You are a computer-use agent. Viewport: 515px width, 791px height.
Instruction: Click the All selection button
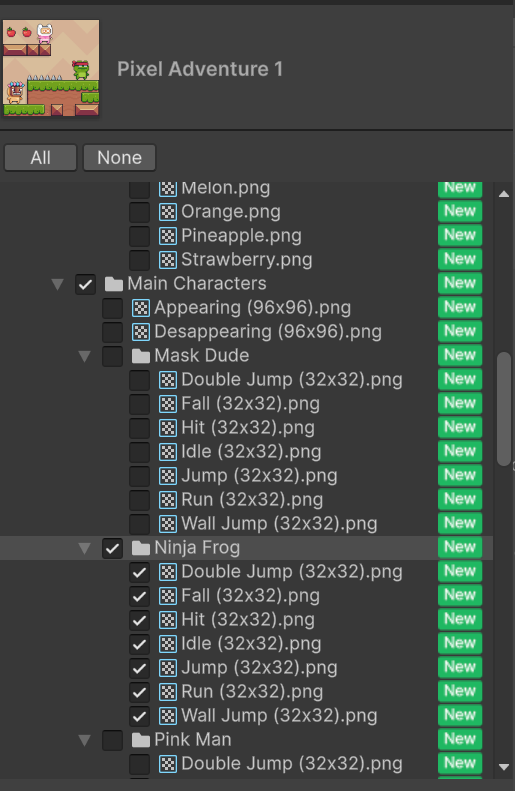click(40, 158)
